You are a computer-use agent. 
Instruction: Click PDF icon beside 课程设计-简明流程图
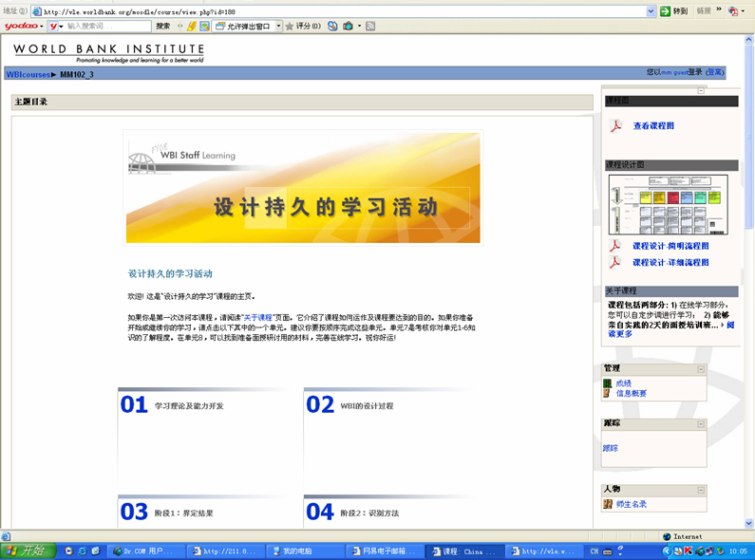[614, 246]
